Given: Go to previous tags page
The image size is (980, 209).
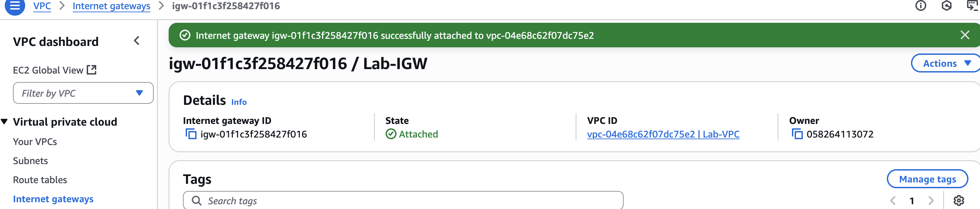Looking at the screenshot, I should coord(893,200).
